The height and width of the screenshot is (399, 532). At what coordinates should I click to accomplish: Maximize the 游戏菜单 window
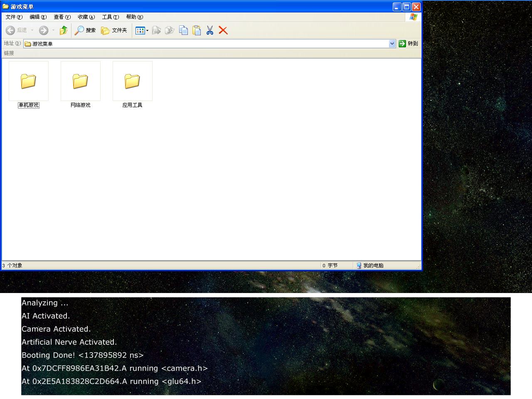click(x=406, y=7)
